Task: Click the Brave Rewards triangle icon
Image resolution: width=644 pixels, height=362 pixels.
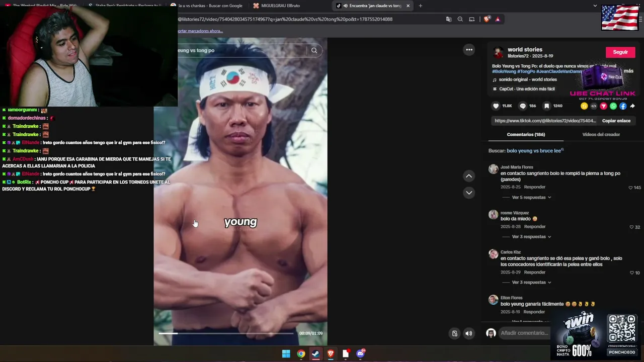Action: [x=498, y=19]
